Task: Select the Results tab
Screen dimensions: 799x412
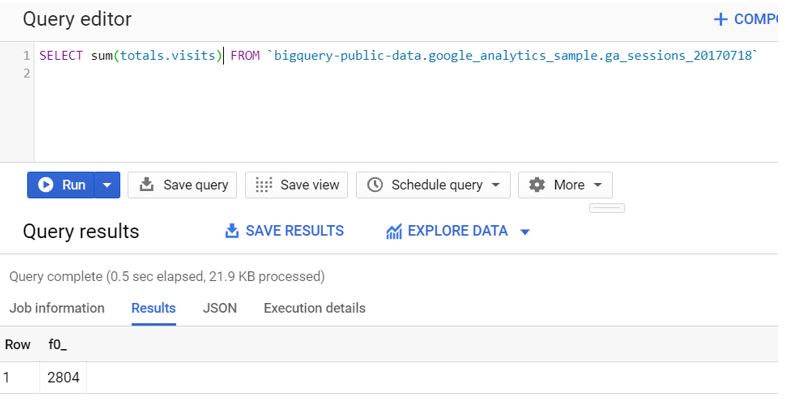Action: [x=153, y=308]
